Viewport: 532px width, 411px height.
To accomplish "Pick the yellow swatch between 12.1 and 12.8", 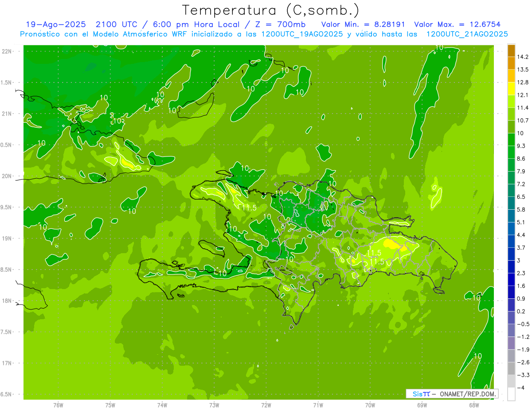I will point(511,89).
